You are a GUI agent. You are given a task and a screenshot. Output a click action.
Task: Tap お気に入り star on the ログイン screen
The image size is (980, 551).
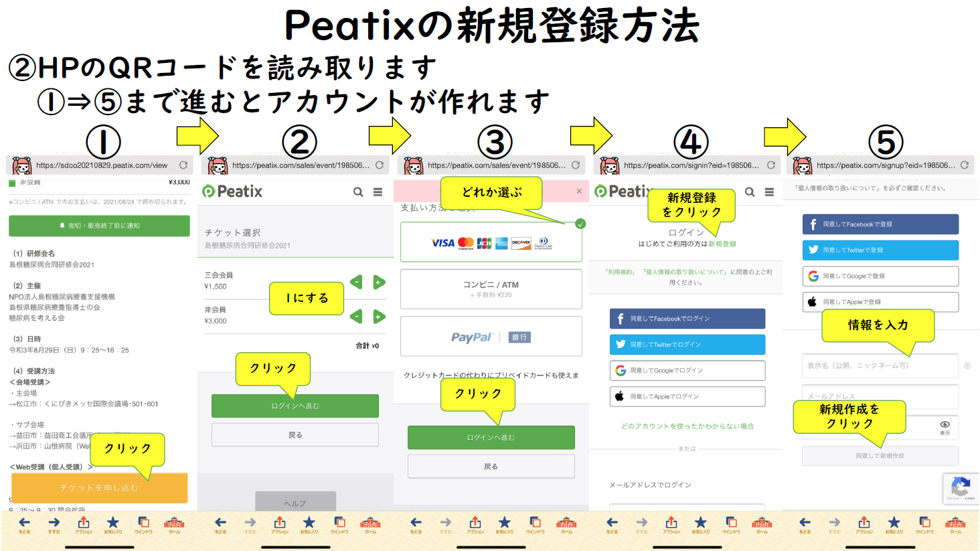701,525
